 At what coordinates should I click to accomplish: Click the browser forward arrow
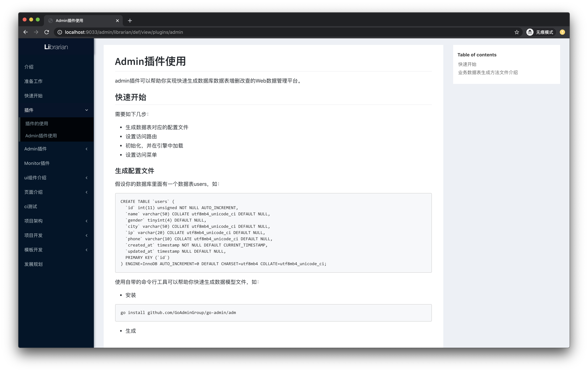[x=36, y=32]
